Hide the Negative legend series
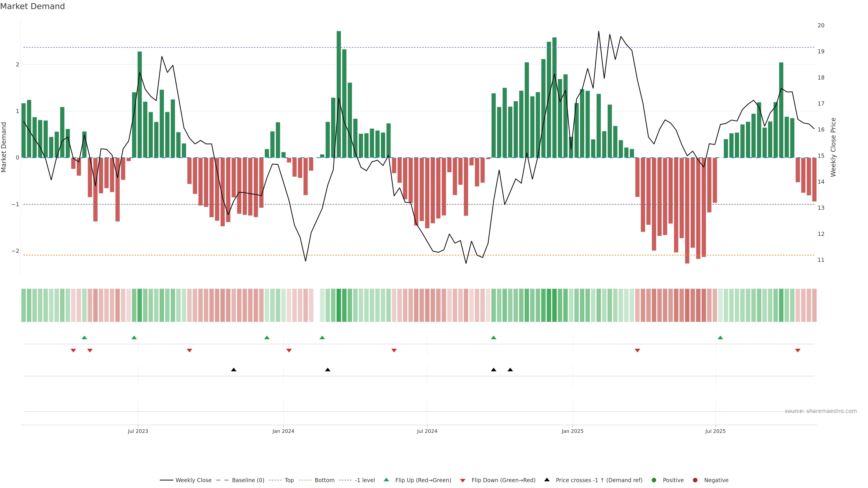 click(716, 480)
